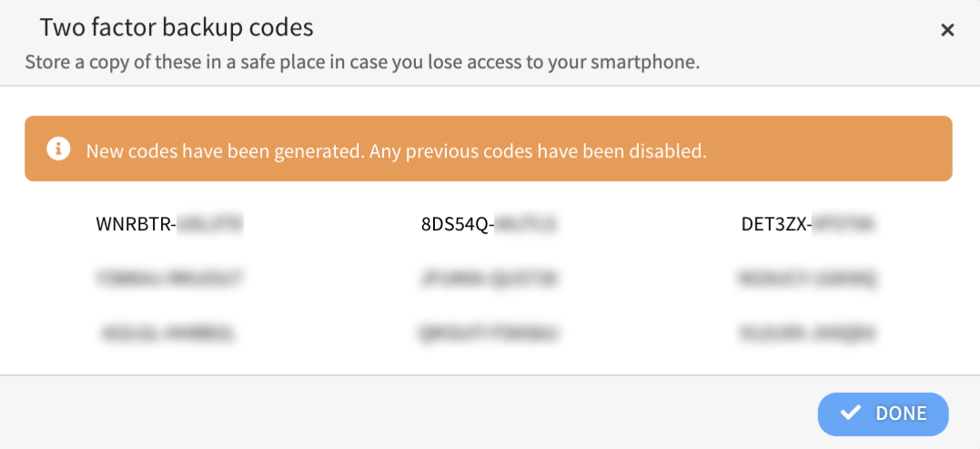Select the last blurred code under DET3ZX

click(x=808, y=333)
